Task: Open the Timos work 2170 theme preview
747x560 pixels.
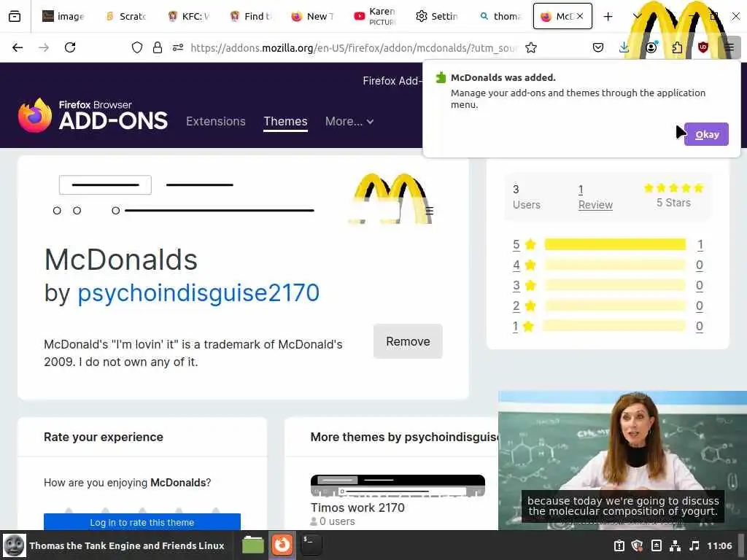Action: point(398,486)
